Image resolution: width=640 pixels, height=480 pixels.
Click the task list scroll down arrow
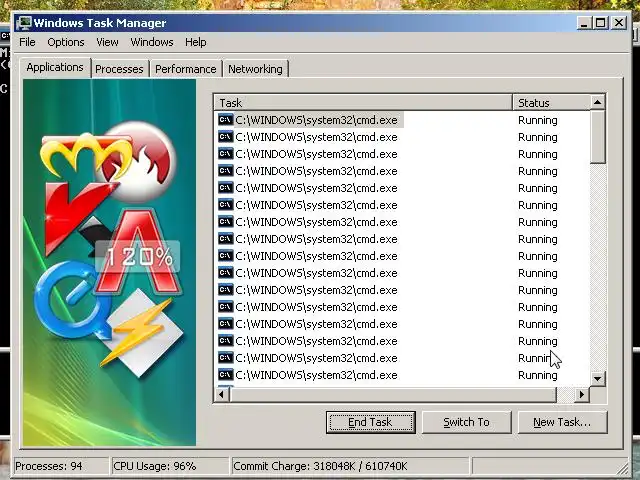598,379
